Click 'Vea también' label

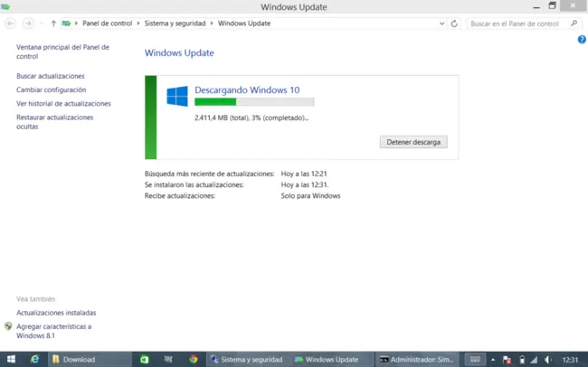point(35,299)
